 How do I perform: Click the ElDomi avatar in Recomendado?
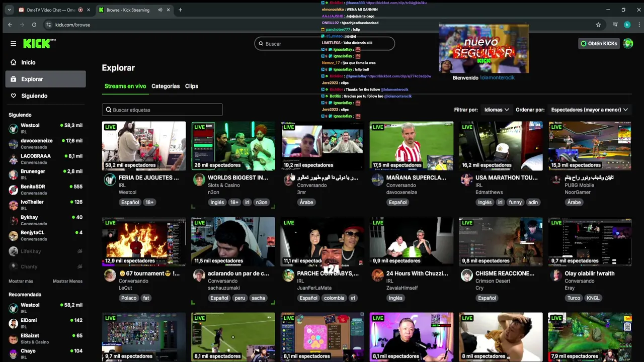pos(14,323)
